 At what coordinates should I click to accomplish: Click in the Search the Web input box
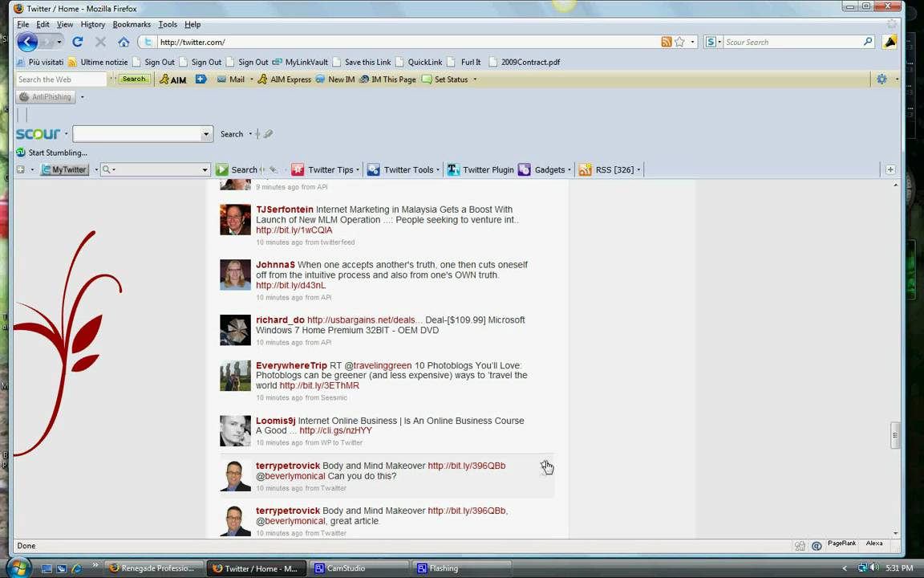(x=61, y=79)
